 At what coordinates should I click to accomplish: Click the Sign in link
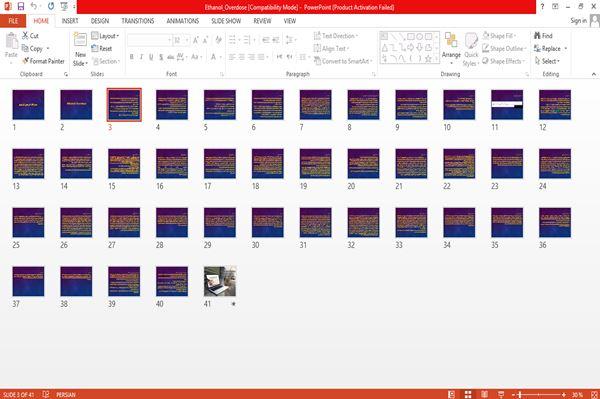pos(578,21)
